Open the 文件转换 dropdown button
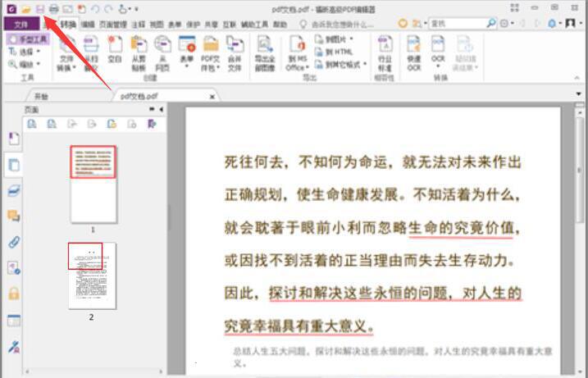The image size is (588, 378). pyautogui.click(x=66, y=53)
